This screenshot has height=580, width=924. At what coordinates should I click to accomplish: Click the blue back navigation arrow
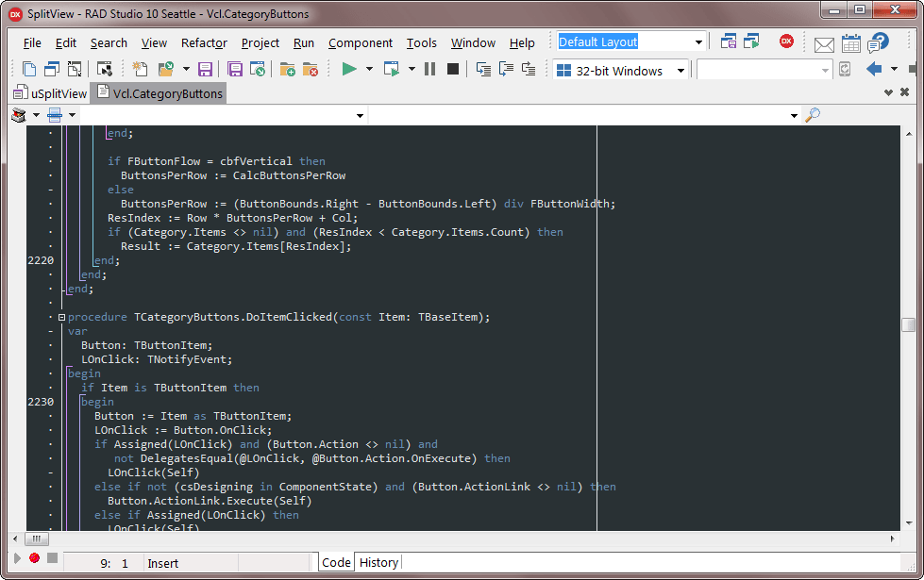[x=874, y=70]
